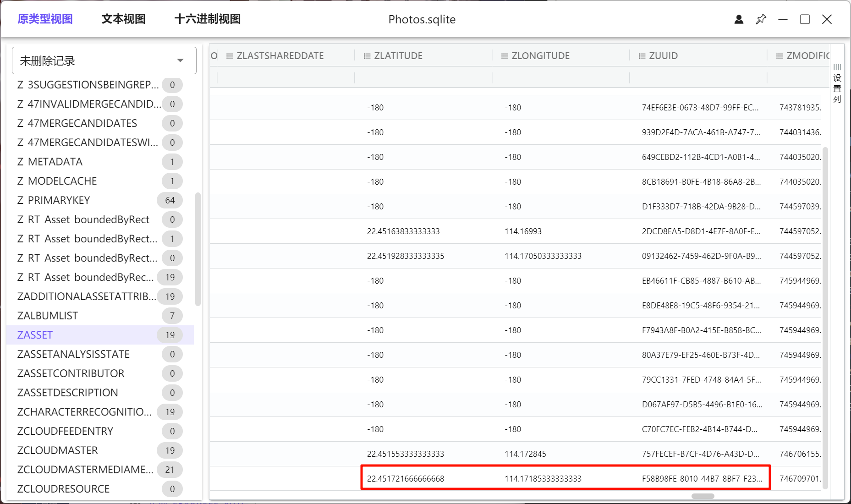The image size is (851, 504).
Task: Click the ZLATITUDE filter input field
Action: (x=423, y=77)
